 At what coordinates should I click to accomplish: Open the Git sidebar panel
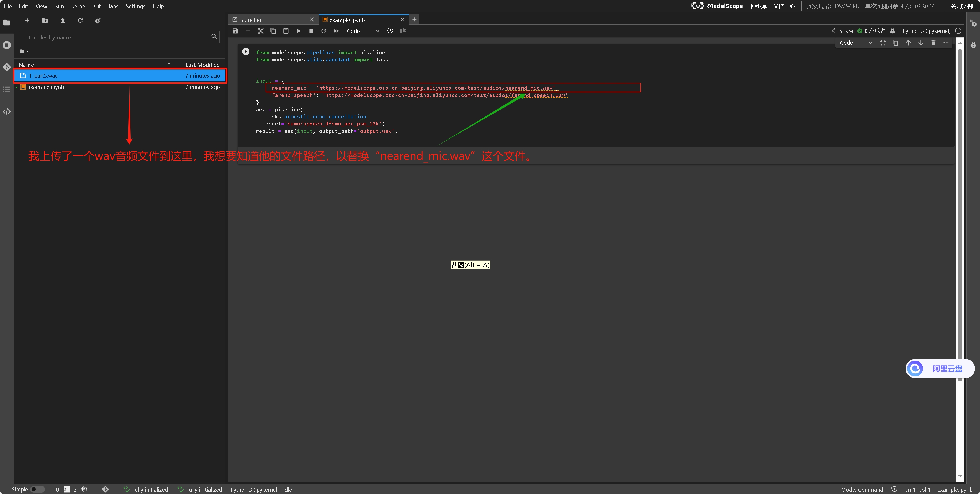tap(7, 67)
